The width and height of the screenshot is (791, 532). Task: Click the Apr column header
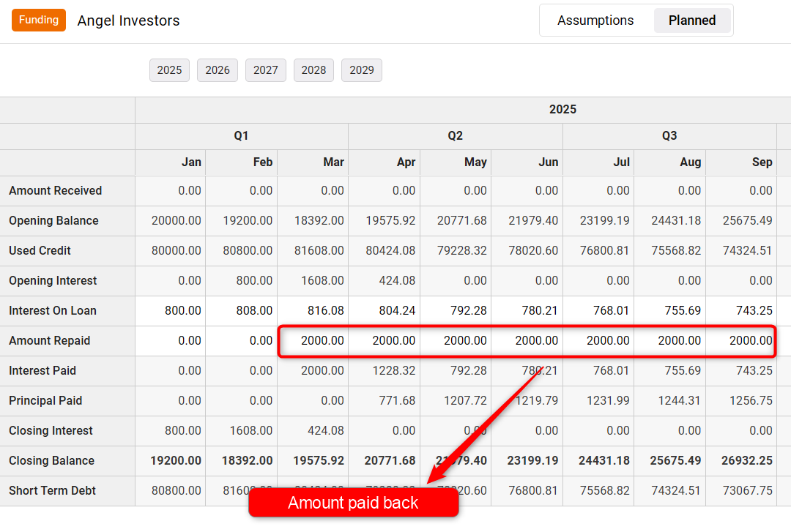click(x=406, y=162)
